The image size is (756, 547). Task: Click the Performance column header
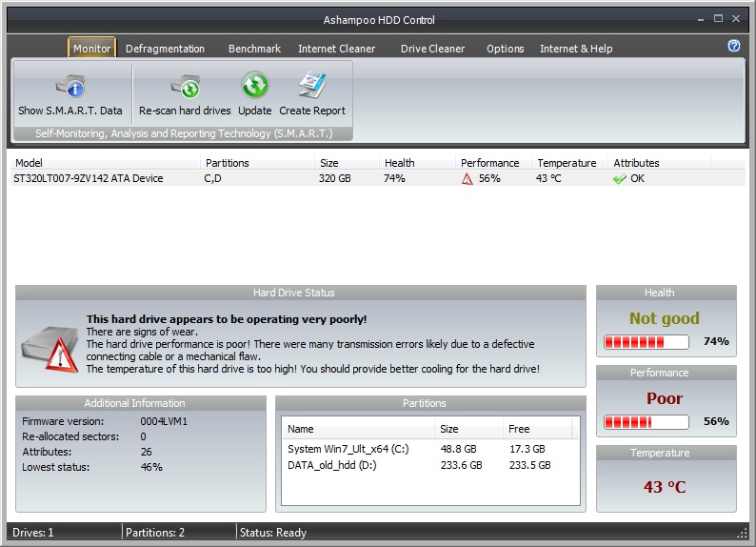tap(493, 163)
